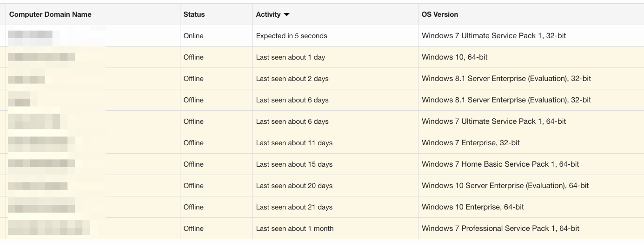Image resolution: width=644 pixels, height=243 pixels.
Task: Select the Windows 10 Enterprise, 64-bit entry
Action: (x=472, y=207)
